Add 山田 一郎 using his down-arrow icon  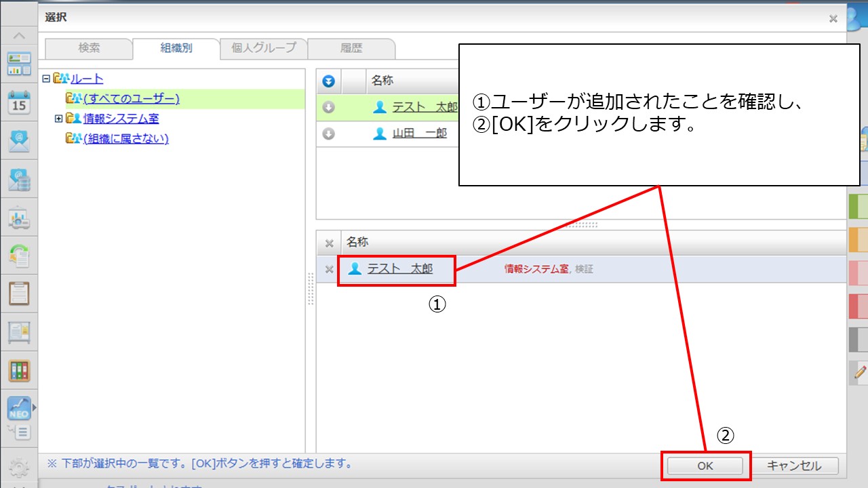click(329, 134)
